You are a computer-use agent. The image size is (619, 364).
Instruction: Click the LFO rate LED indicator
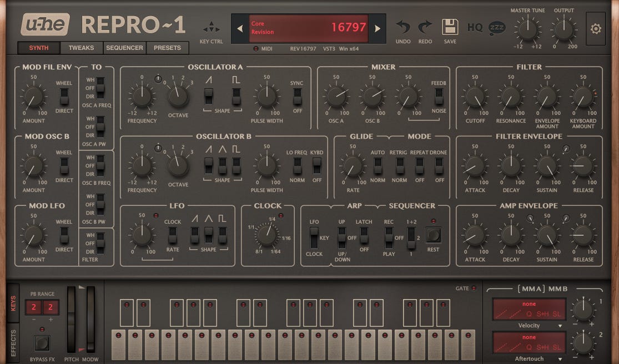pyautogui.click(x=156, y=216)
